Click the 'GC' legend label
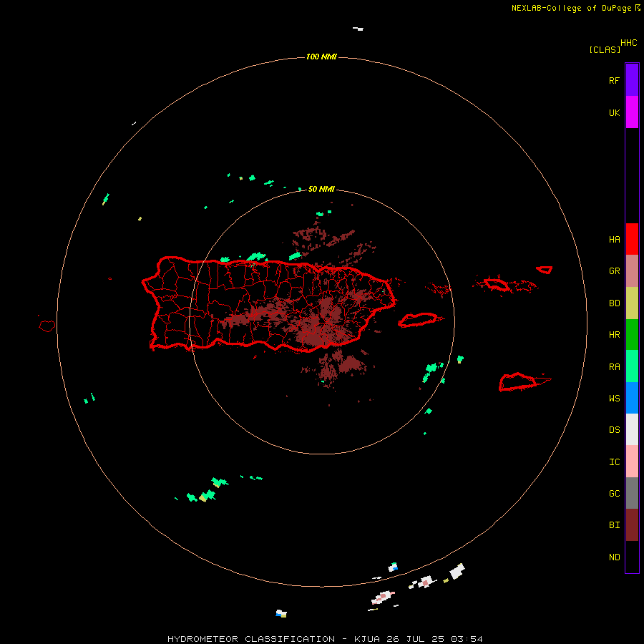This screenshot has width=644, height=644. pyautogui.click(x=615, y=493)
